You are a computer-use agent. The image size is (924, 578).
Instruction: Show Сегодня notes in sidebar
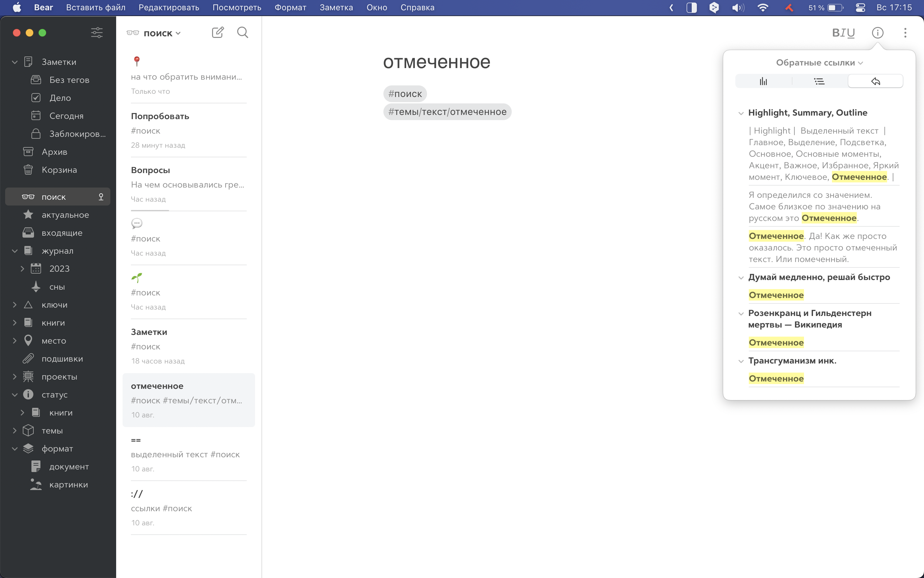[x=58, y=116]
